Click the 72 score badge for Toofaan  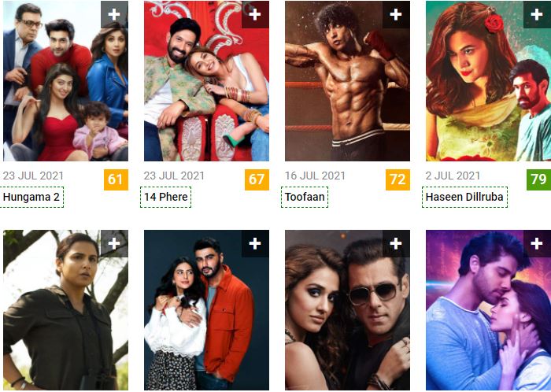point(398,179)
